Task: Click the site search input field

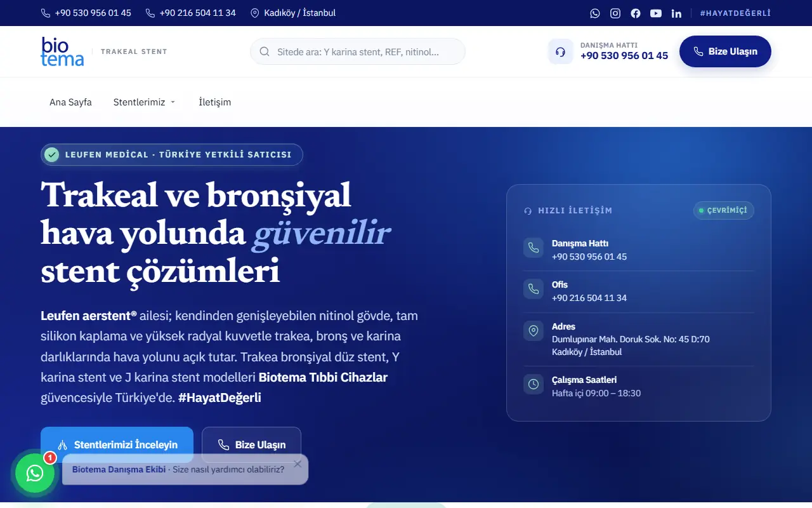Action: tap(358, 51)
